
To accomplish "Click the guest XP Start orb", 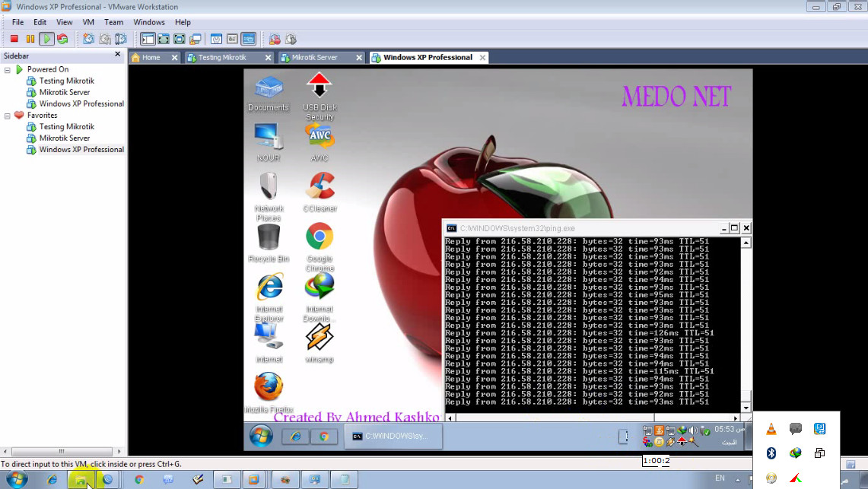I will tap(261, 436).
